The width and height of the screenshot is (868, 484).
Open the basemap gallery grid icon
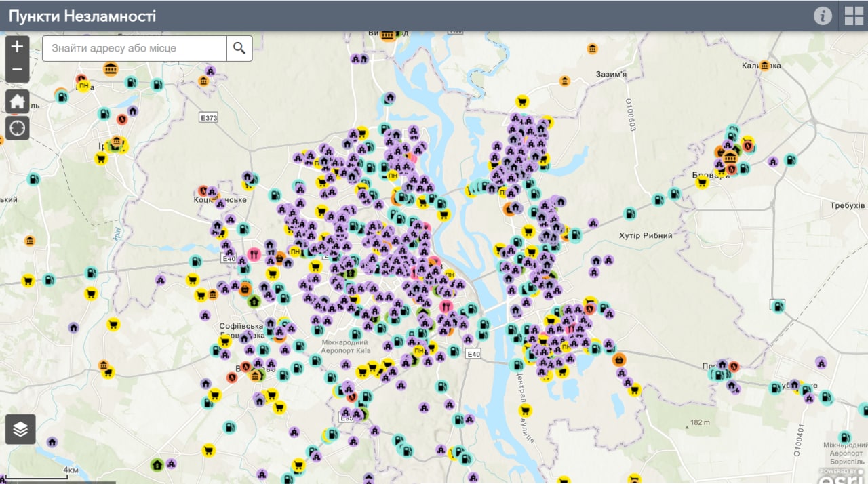click(854, 16)
